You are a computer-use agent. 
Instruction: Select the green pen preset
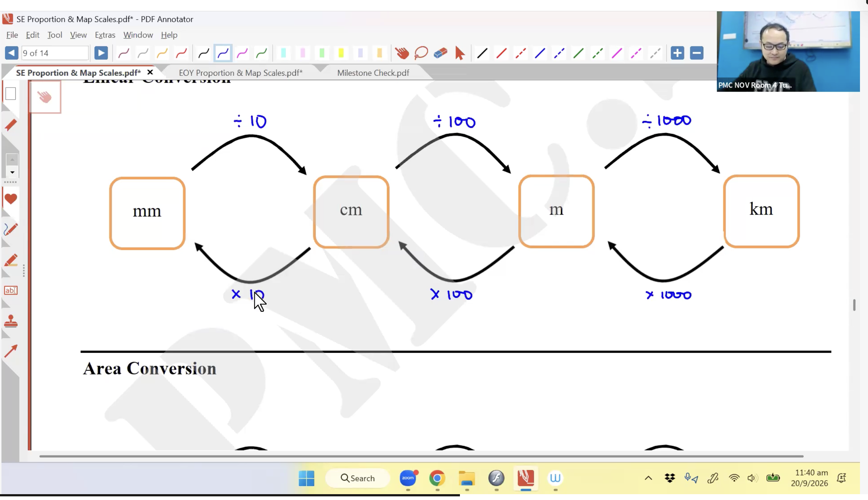262,53
